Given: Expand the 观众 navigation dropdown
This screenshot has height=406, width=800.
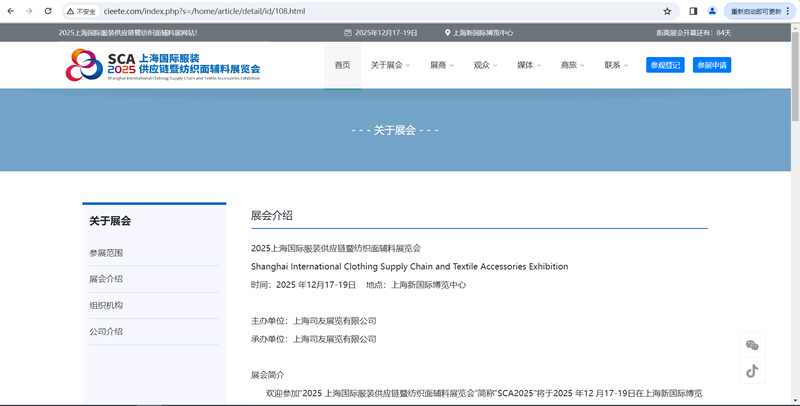Looking at the screenshot, I should click(x=485, y=65).
